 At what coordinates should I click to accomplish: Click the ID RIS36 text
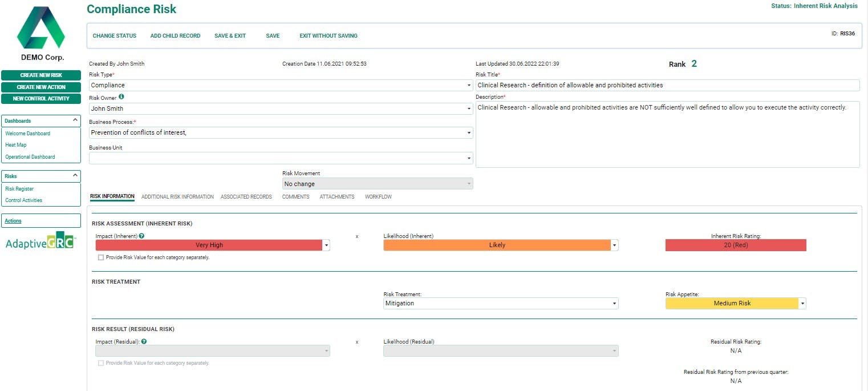pyautogui.click(x=843, y=34)
